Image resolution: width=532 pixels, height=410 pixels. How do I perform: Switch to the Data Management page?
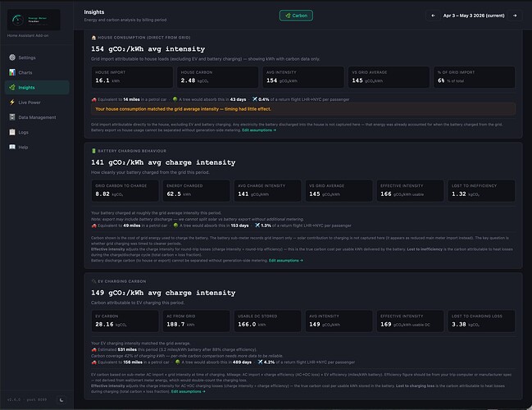(37, 117)
